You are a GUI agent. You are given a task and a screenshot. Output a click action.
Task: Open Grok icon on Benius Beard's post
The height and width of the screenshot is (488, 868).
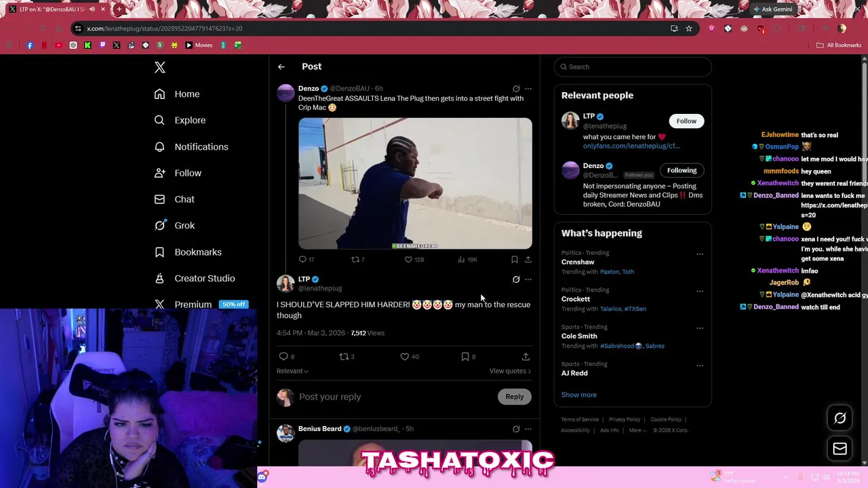click(516, 429)
